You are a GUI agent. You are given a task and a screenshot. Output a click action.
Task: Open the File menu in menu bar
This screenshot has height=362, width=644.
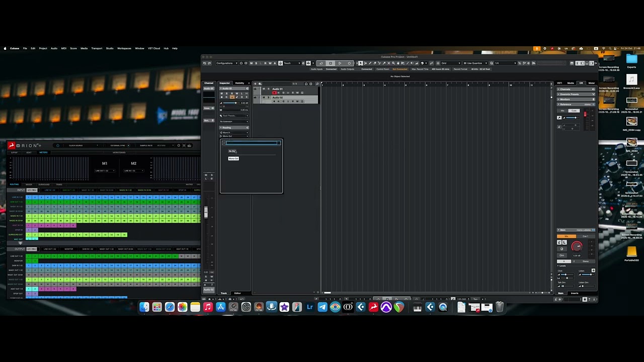[25, 48]
